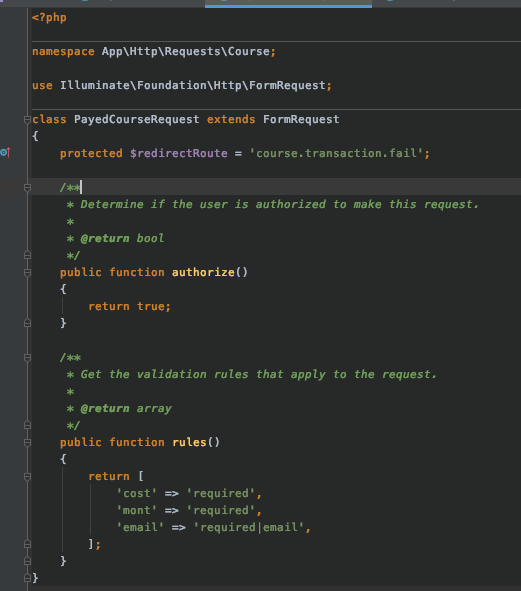Click the FormRequest parent class name after extends
This screenshot has height=591, width=521.
[301, 119]
